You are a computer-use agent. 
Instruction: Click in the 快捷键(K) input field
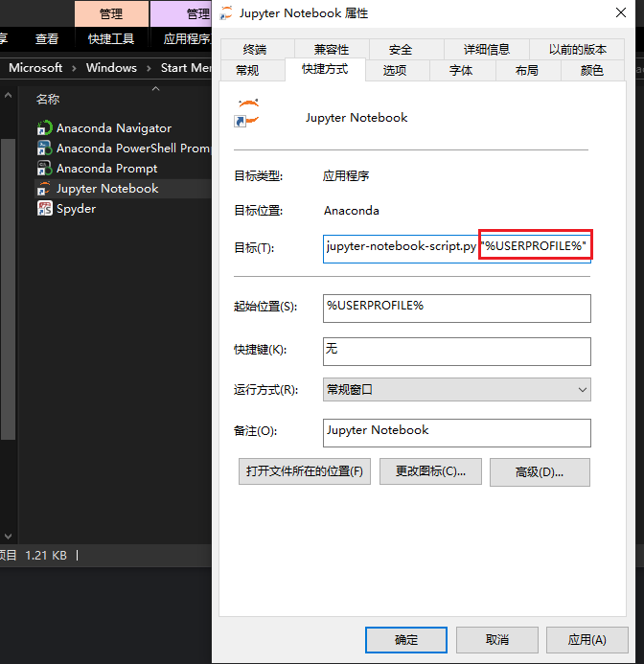click(x=457, y=352)
